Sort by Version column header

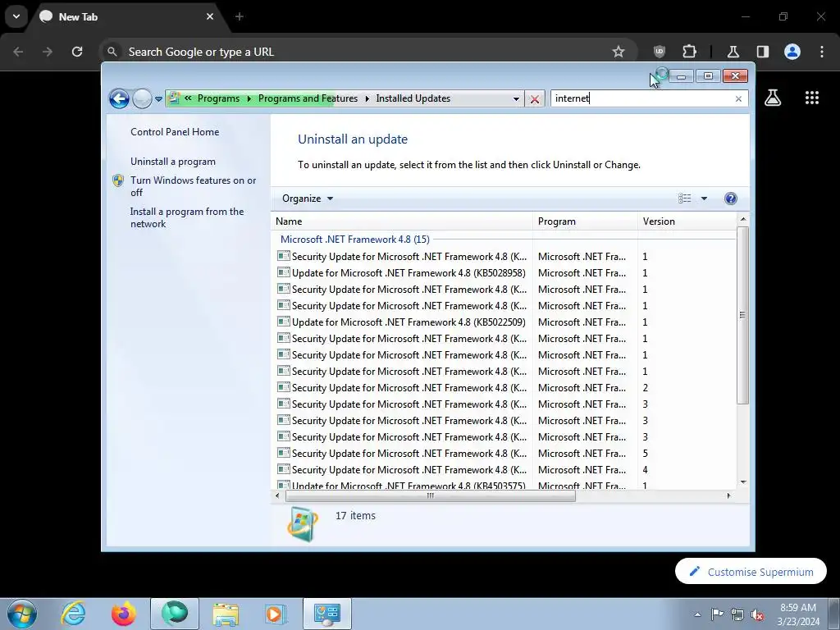[687, 221]
